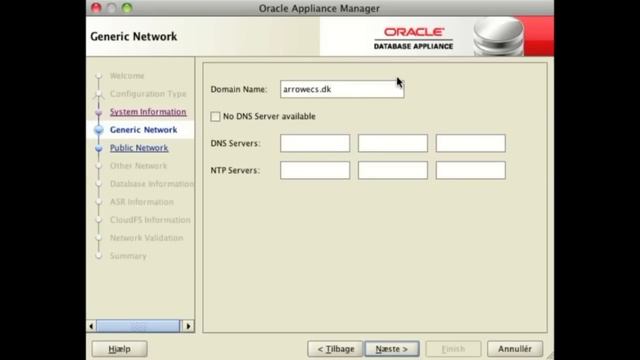Focus the first NTP Servers field
This screenshot has height=360, width=640.
[315, 170]
